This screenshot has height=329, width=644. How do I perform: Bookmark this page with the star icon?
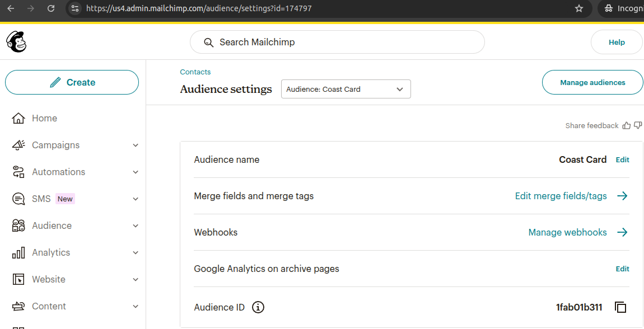pyautogui.click(x=579, y=8)
